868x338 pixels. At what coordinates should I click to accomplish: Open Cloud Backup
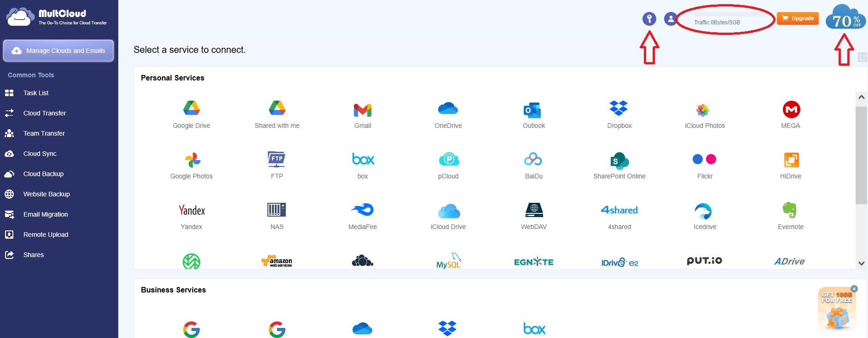pyautogui.click(x=44, y=174)
